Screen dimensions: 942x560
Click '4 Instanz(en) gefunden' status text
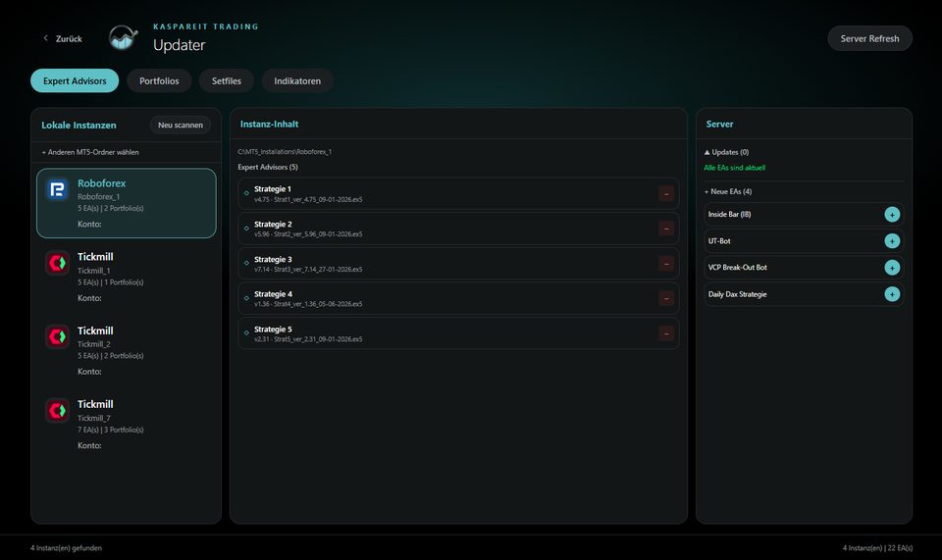pyautogui.click(x=66, y=548)
